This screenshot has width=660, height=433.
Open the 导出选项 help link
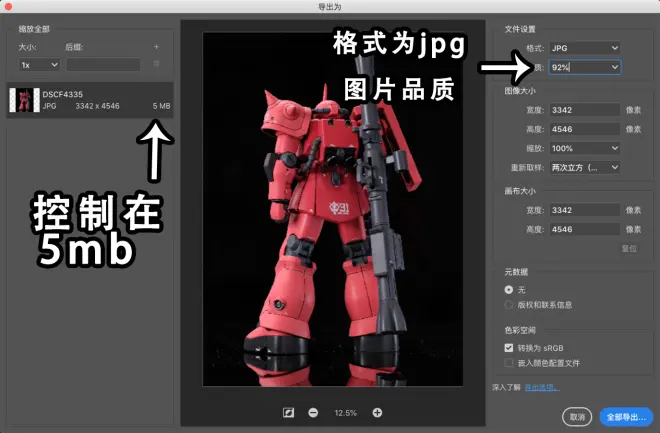coord(541,387)
